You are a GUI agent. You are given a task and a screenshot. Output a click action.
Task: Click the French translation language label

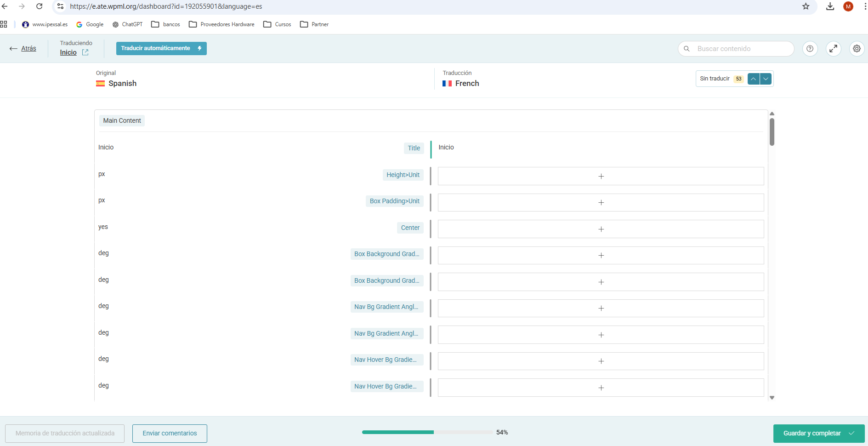click(x=467, y=83)
